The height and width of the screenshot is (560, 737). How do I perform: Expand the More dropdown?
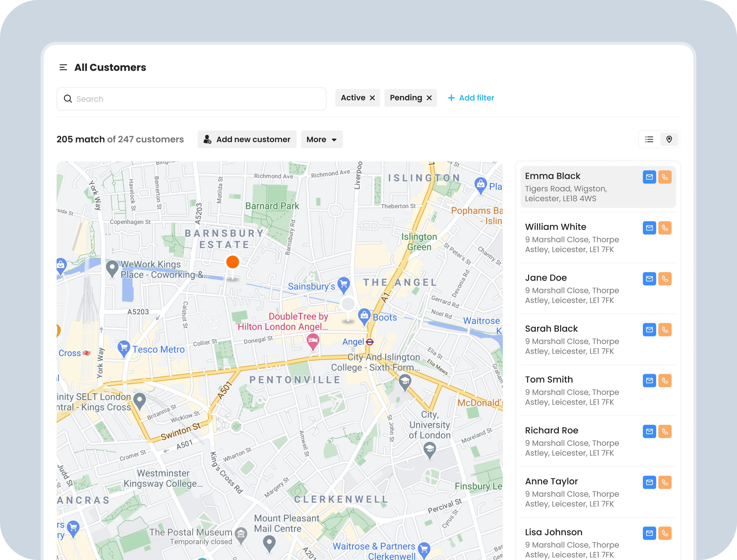point(322,139)
